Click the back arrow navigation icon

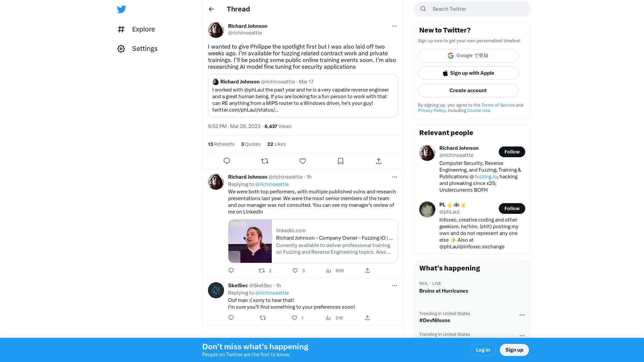coord(211,9)
